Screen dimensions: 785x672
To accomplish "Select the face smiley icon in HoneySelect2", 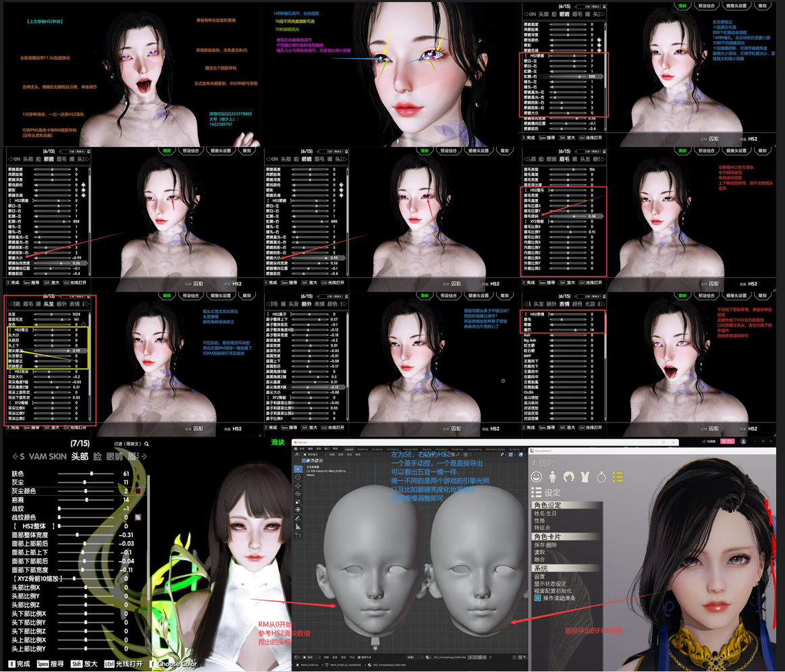I will coord(537,477).
